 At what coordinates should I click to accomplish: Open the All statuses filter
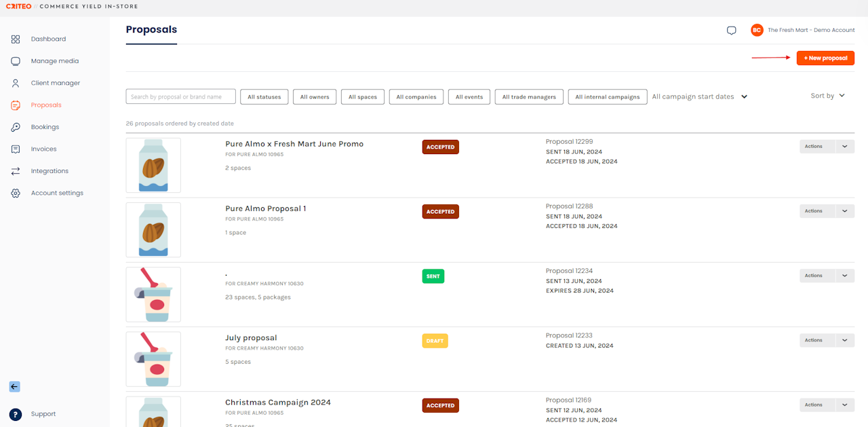coord(264,96)
